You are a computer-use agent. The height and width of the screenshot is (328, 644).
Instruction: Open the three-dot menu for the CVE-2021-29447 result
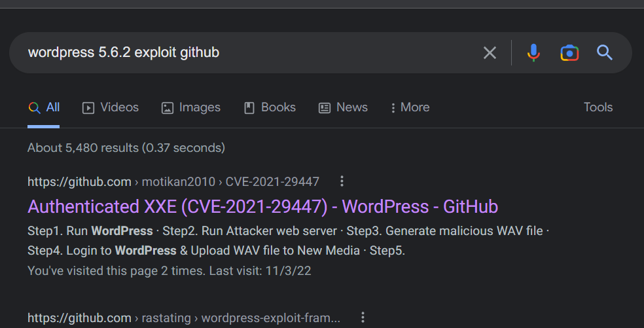(342, 181)
